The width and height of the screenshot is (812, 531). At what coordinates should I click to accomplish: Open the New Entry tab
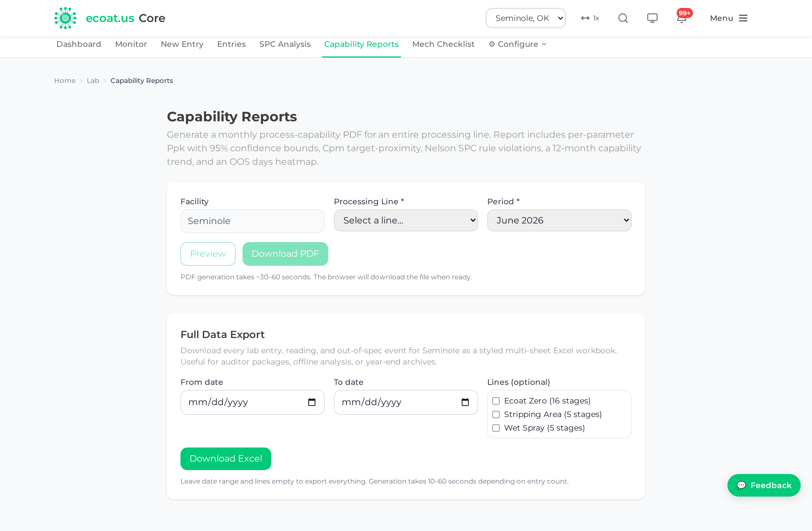coord(182,44)
